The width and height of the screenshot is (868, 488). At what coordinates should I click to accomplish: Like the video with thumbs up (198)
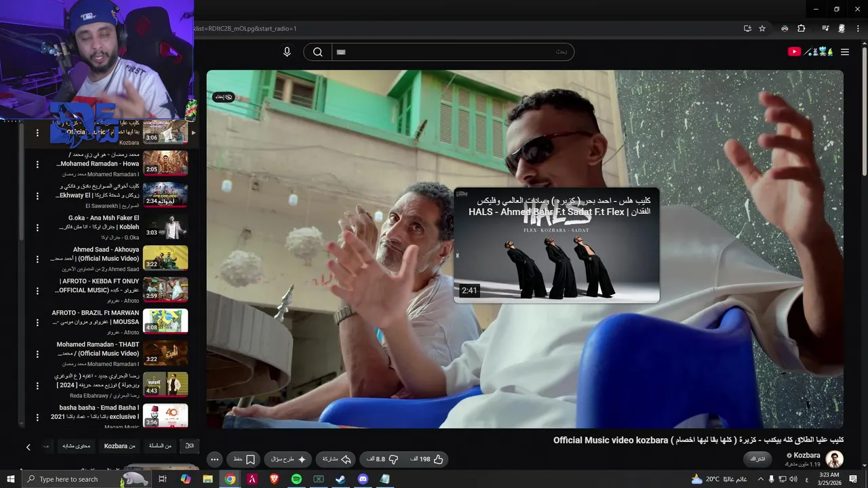pos(427,459)
